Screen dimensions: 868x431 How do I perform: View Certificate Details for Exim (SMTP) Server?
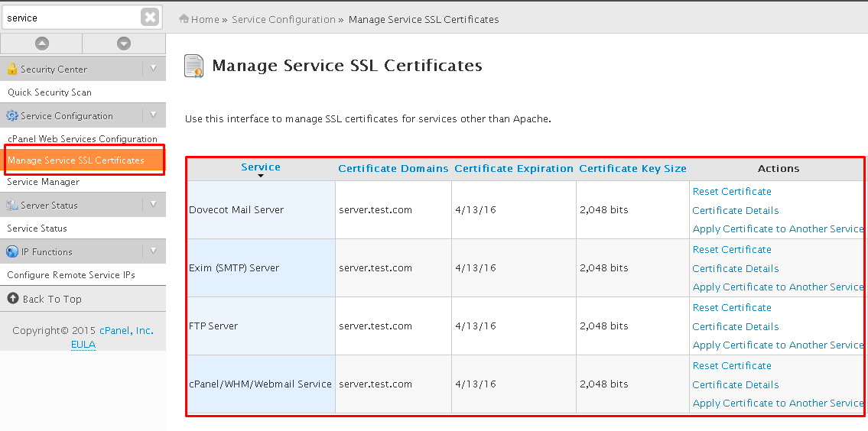click(x=736, y=268)
